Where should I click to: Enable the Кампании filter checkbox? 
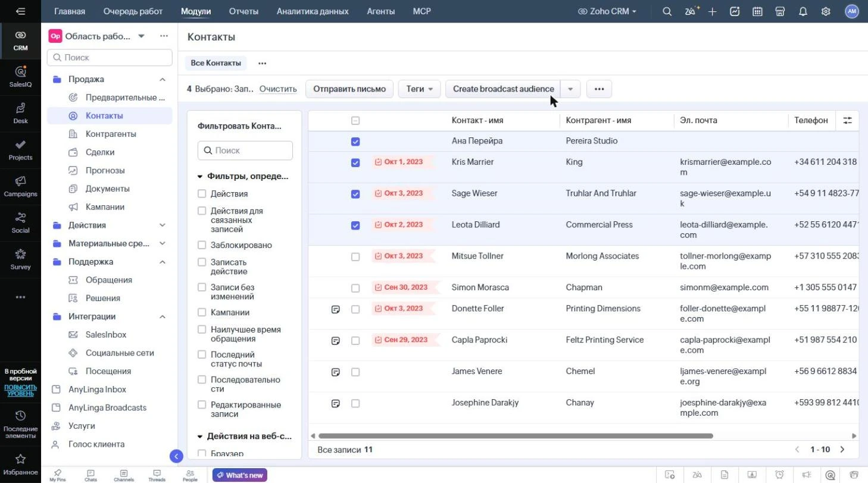tap(202, 312)
